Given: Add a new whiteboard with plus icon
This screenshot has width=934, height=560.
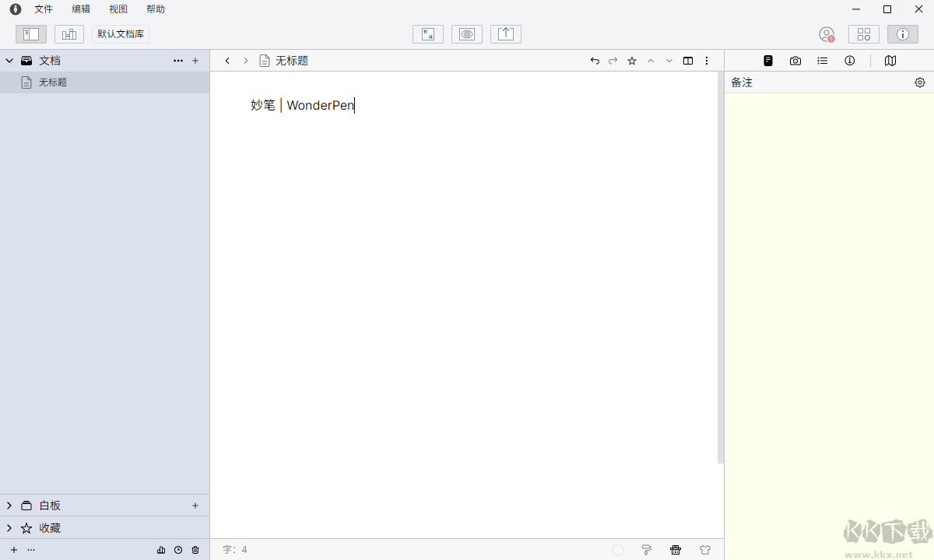Looking at the screenshot, I should click(x=195, y=506).
